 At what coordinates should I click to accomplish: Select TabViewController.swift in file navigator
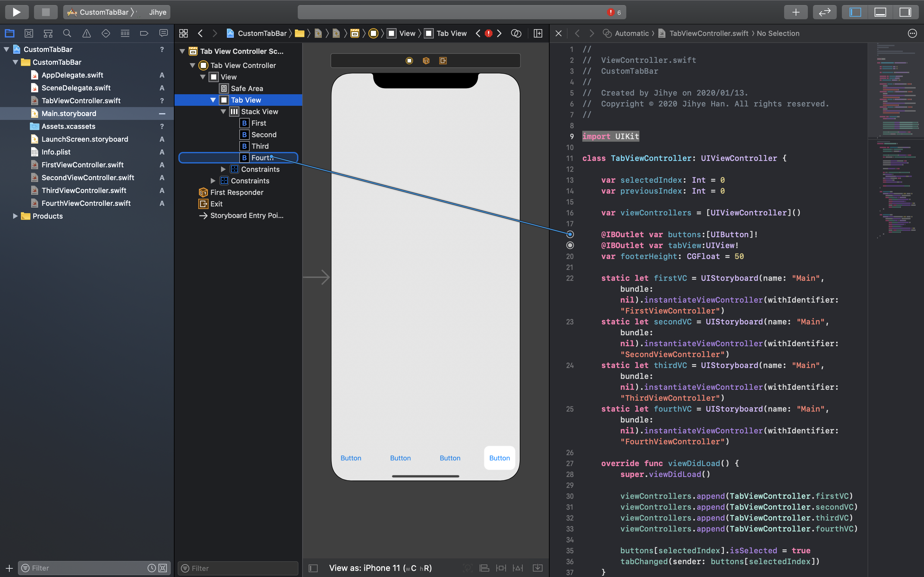tap(81, 101)
